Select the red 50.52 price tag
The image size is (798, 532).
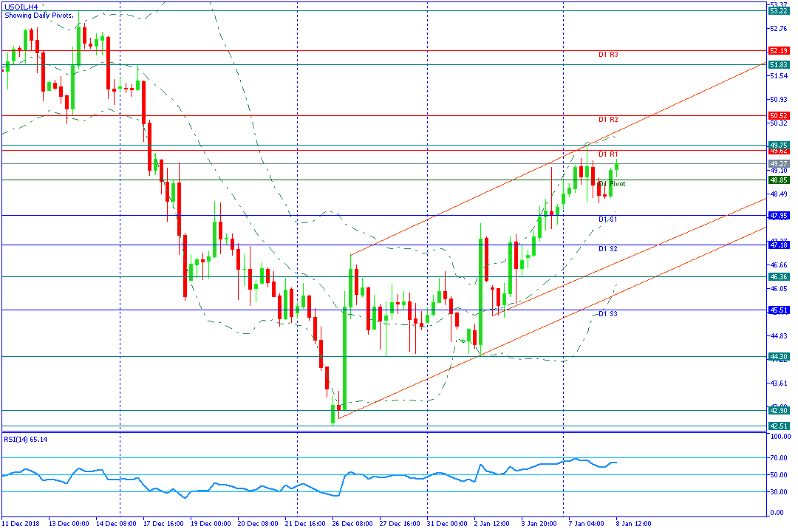coord(778,116)
